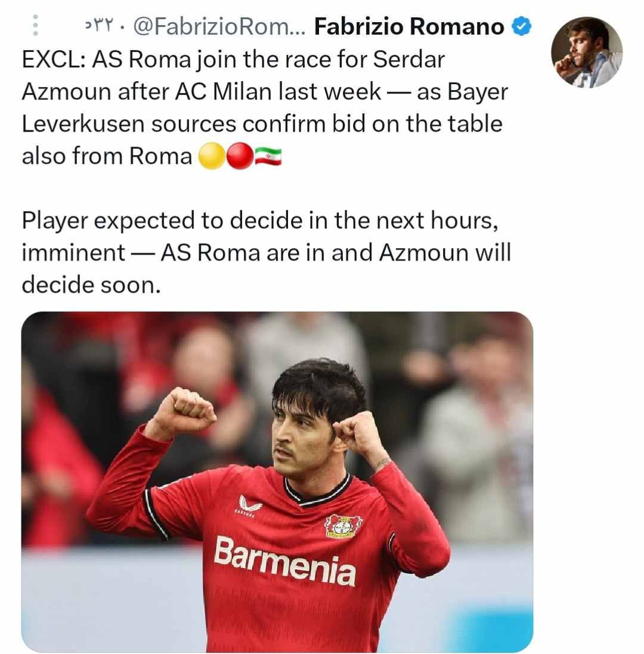Open the @FabrizioRom... handle link

coord(219,27)
